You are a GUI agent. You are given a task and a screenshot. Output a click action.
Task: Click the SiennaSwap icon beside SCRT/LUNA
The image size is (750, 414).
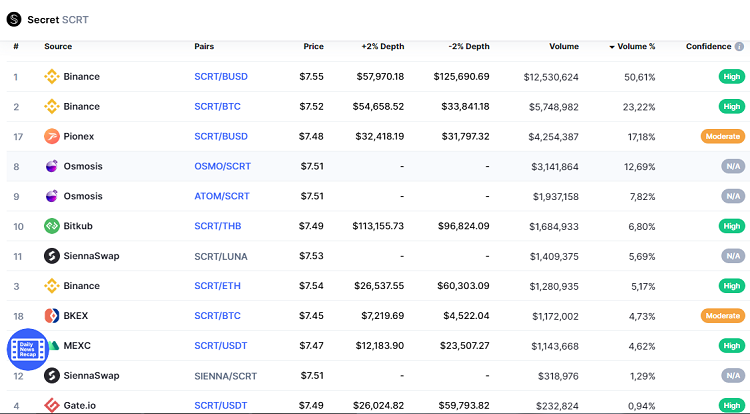pos(52,256)
